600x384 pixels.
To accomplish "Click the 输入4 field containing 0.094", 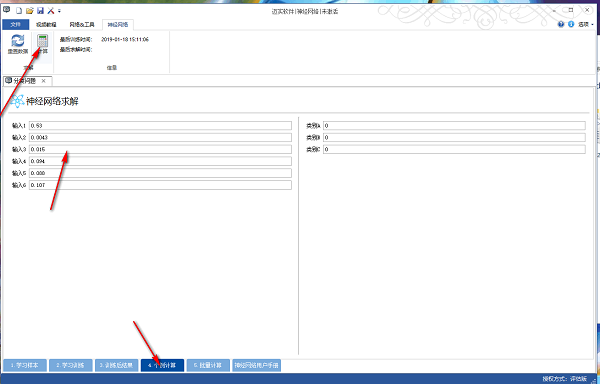I will click(160, 161).
